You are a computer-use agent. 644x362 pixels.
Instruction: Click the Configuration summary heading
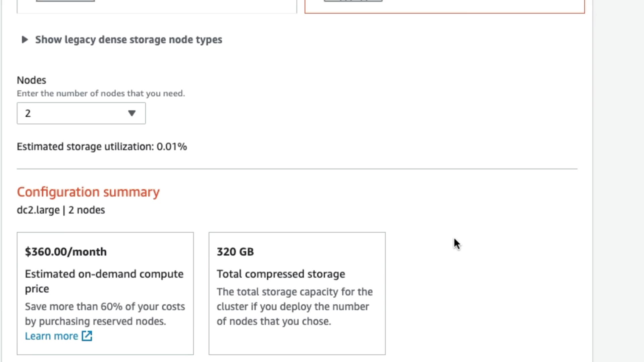[x=88, y=192]
